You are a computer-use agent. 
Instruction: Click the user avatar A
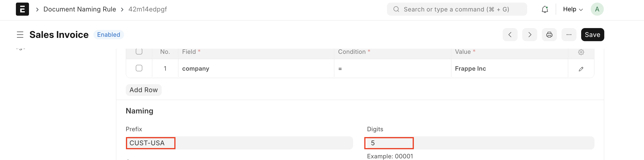pyautogui.click(x=597, y=9)
